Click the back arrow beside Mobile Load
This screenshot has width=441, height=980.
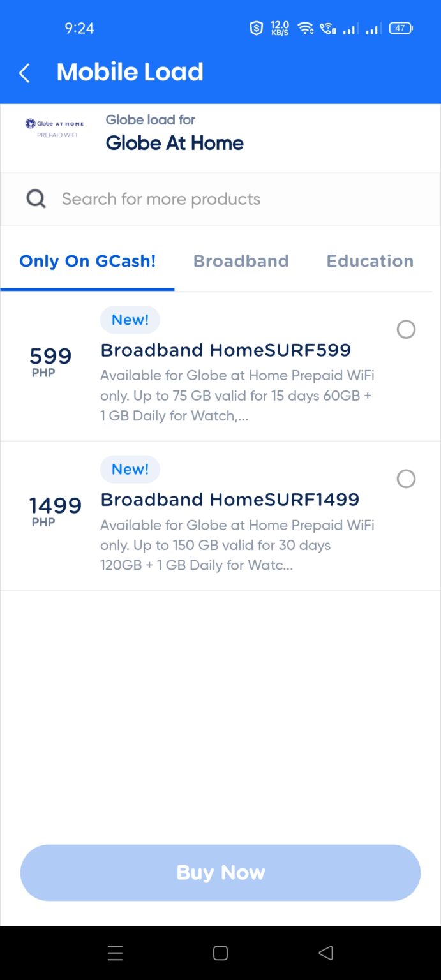point(24,72)
